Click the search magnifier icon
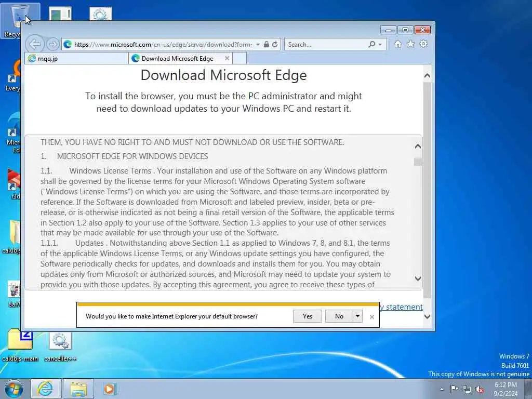This screenshot has width=532, height=399. click(372, 44)
